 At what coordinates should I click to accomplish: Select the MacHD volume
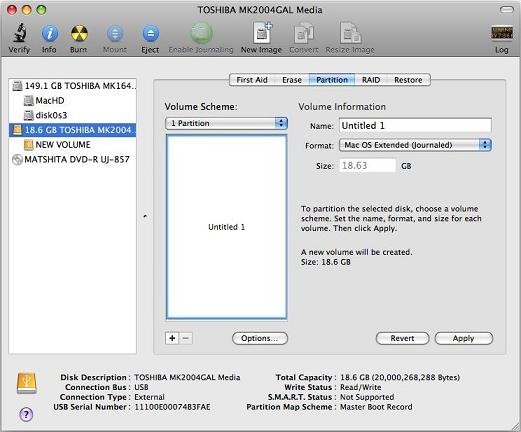point(73,100)
